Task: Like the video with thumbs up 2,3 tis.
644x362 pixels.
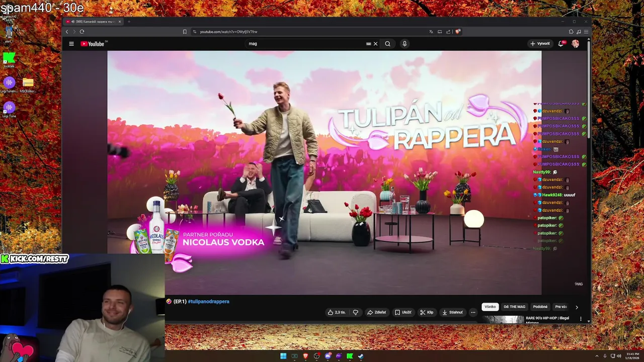Action: tap(337, 312)
